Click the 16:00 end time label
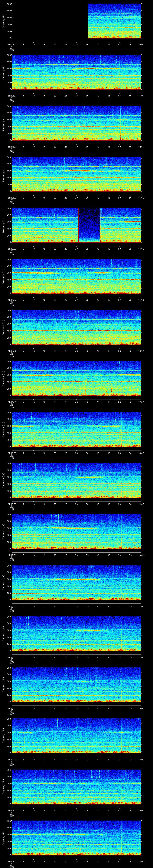The width and height of the screenshot is (153, 868). point(141,351)
